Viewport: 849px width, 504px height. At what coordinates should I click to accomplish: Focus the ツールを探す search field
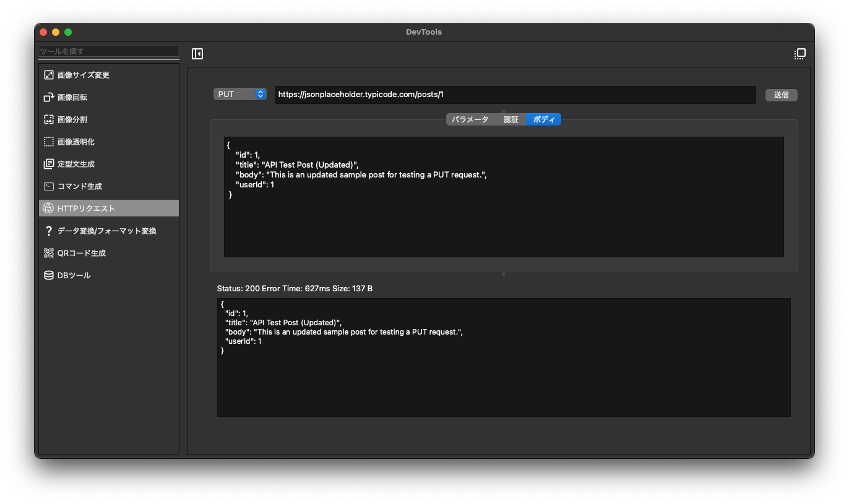108,51
